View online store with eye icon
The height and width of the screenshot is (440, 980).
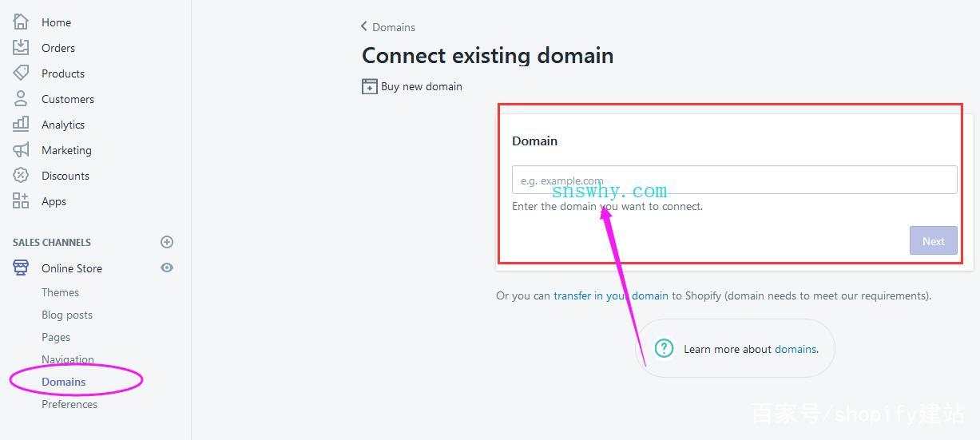(167, 268)
